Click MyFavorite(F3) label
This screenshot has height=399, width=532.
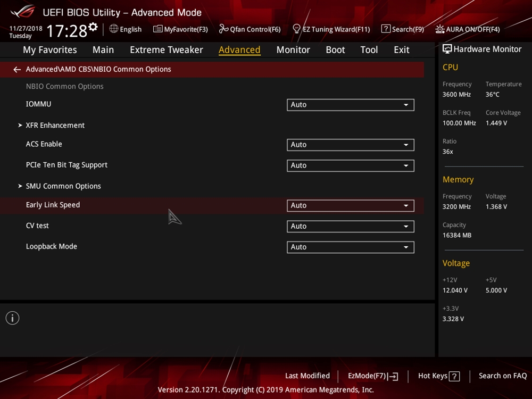click(x=186, y=29)
